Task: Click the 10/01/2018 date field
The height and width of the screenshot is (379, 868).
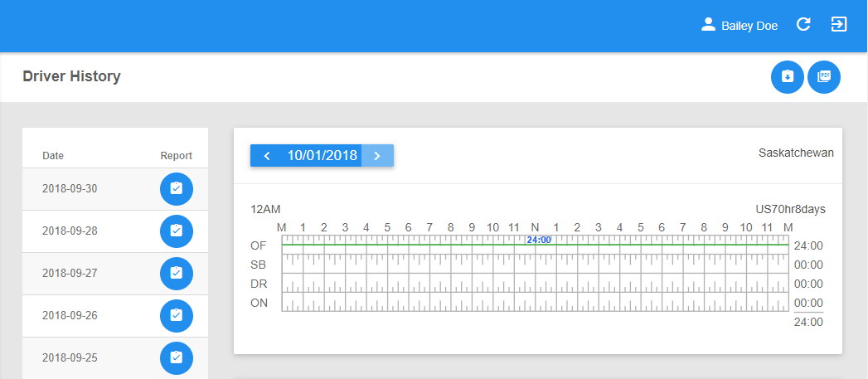Action: (322, 156)
